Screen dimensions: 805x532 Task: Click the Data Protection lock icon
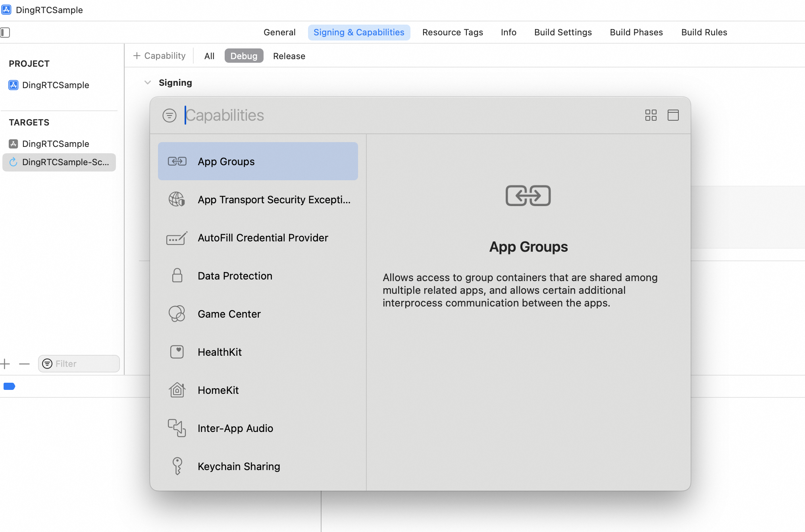(177, 276)
